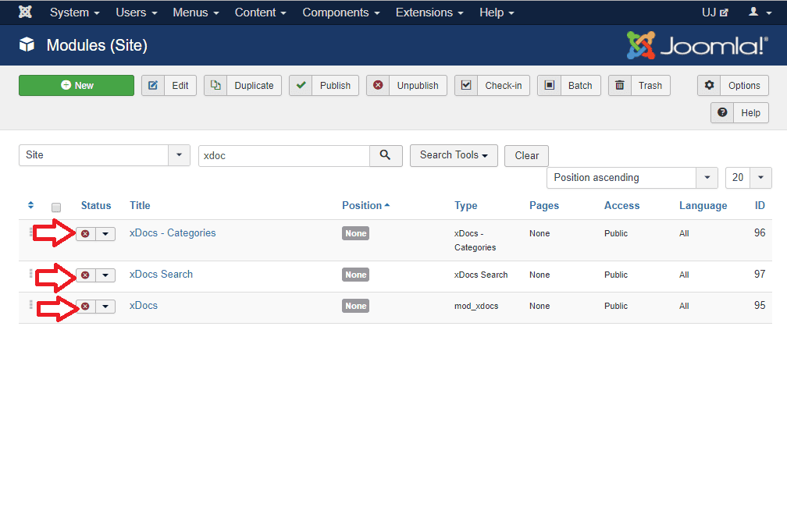
Task: Toggle publish status of xDocs Search module
Action: (x=86, y=275)
